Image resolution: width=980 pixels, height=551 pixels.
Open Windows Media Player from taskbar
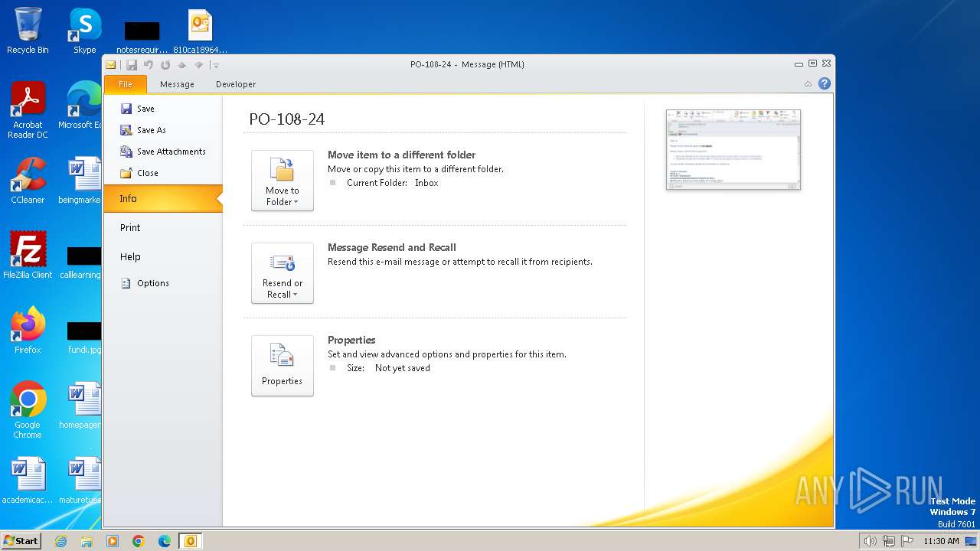point(113,541)
